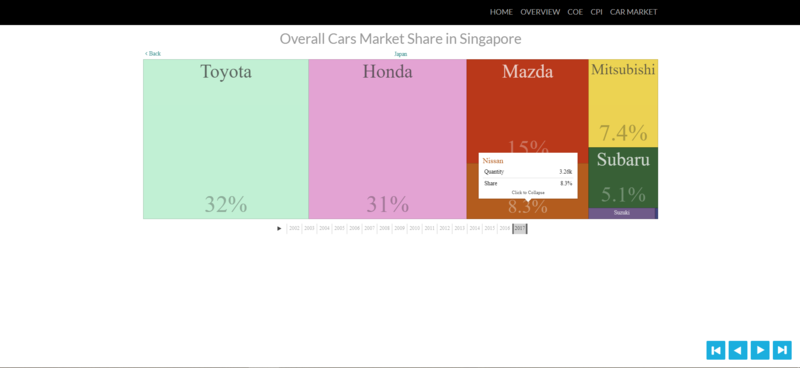Select year 2014 on timeline

click(474, 228)
